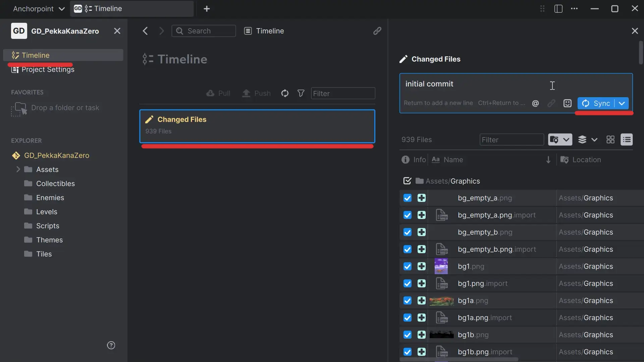Click the @ mention icon in commit box
Screen dimensions: 644x362
pos(535,103)
